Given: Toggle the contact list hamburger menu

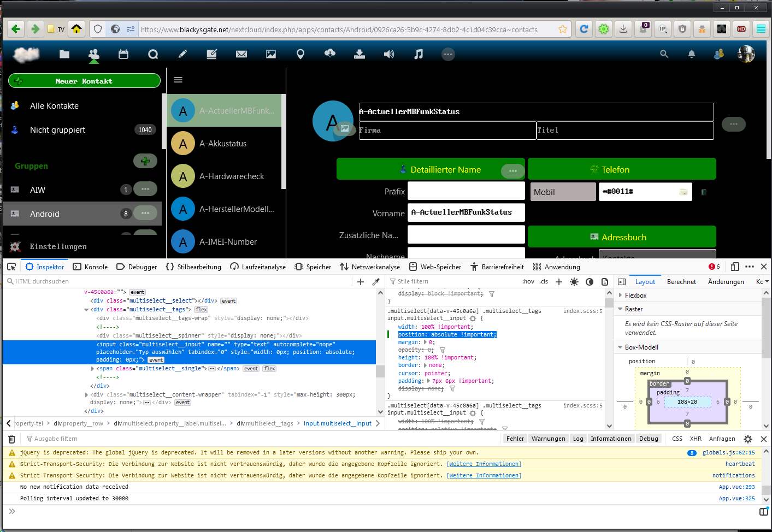Looking at the screenshot, I should [178, 80].
